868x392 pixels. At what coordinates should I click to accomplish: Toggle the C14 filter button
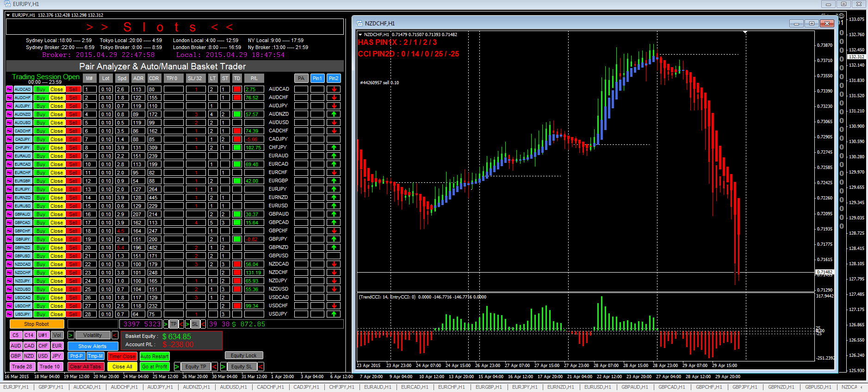[x=29, y=335]
